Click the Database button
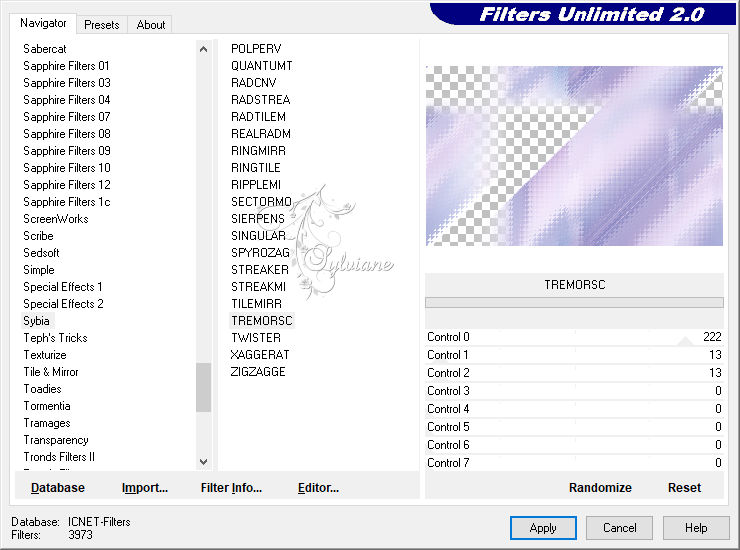Screen dimensions: 740x550 coord(58,488)
